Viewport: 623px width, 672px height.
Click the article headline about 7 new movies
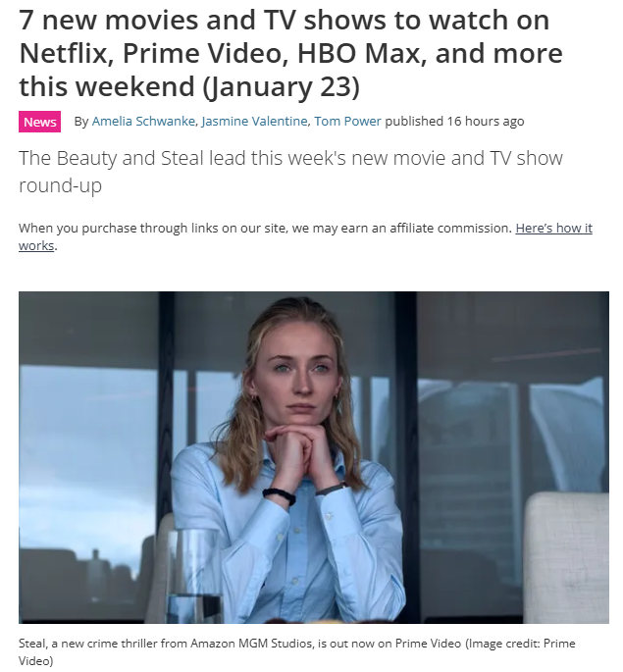(x=290, y=53)
